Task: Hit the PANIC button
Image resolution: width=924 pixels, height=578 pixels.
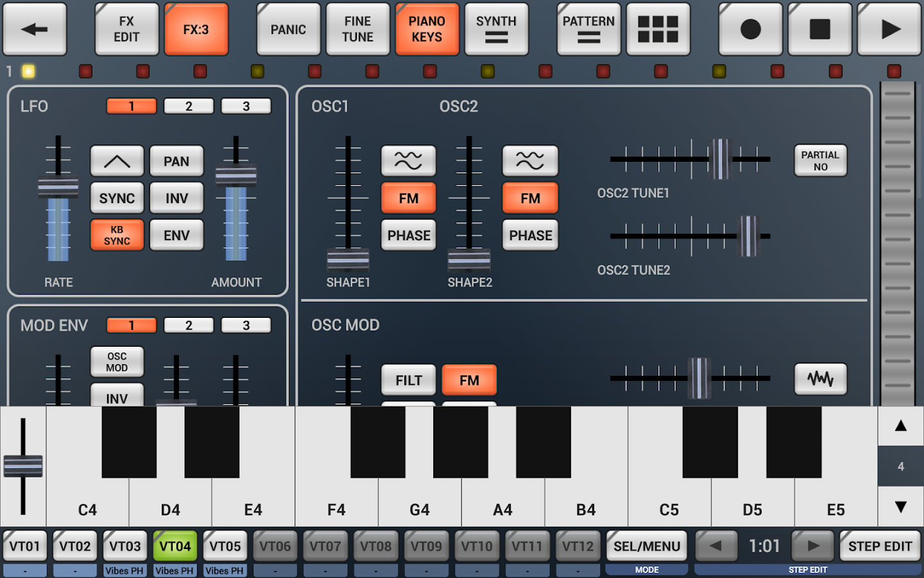Action: 288,30
